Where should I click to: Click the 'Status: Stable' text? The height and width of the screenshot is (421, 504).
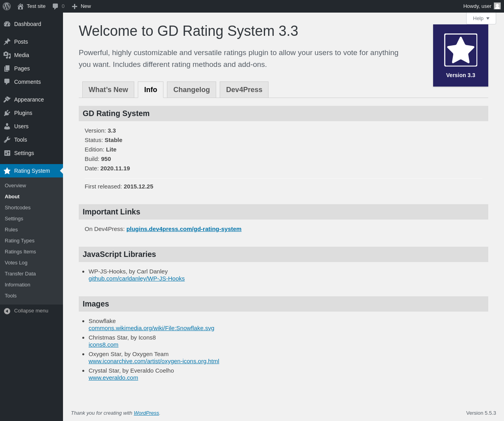click(x=104, y=140)
